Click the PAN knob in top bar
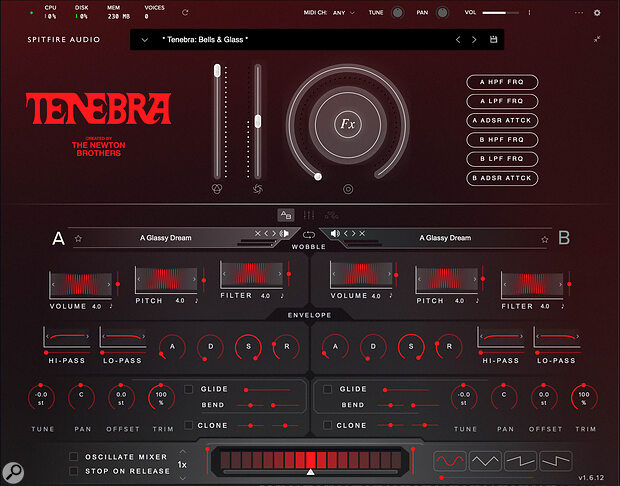620x486 pixels. click(x=442, y=13)
